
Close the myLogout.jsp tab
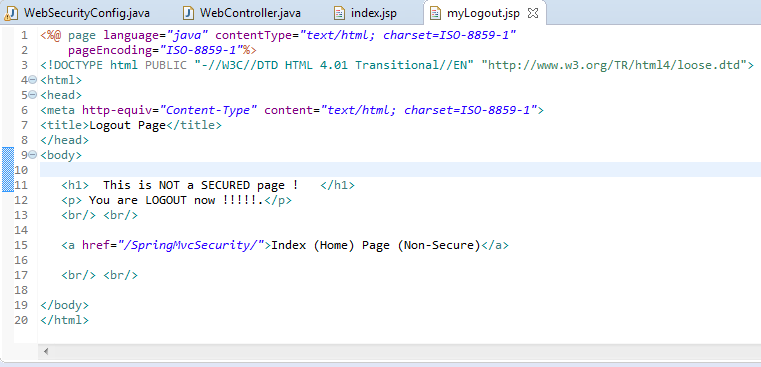point(532,13)
